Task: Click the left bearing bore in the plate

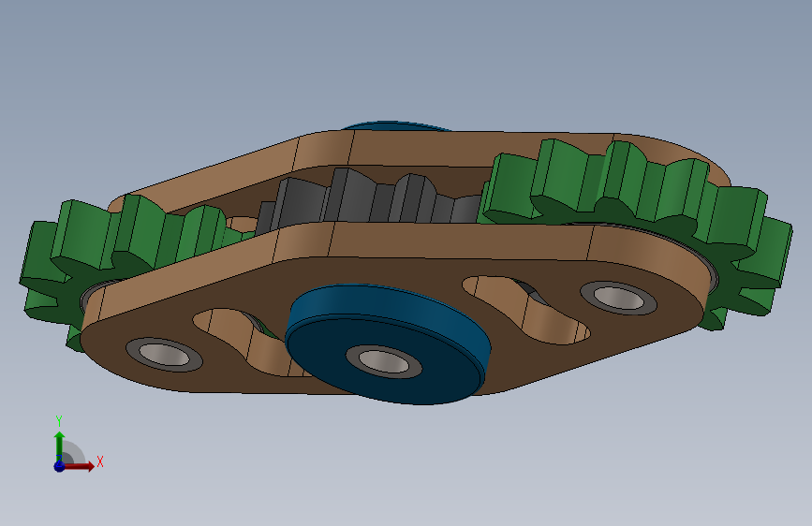Action: tap(164, 355)
